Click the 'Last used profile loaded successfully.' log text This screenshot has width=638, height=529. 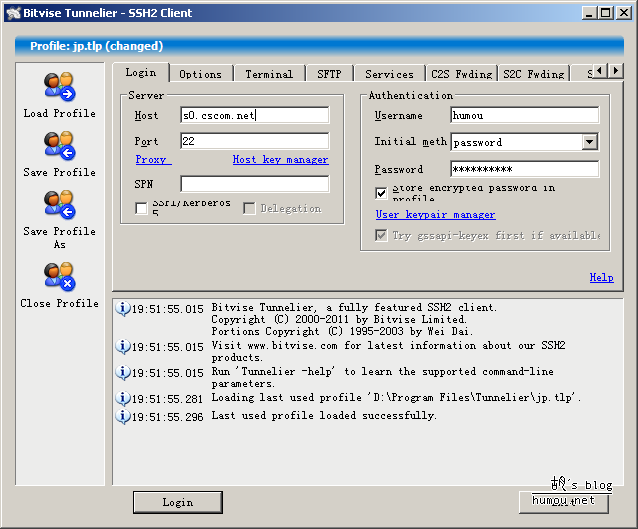click(324, 415)
